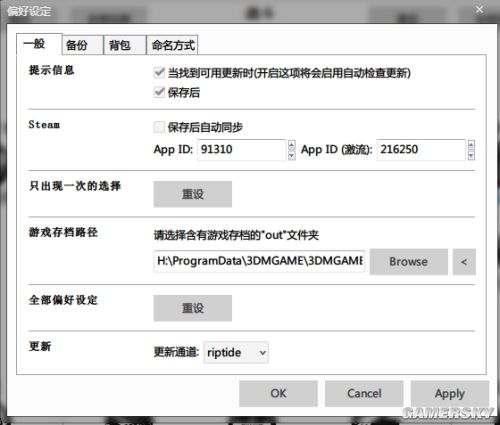Open the 备份 tab
This screenshot has height=425, width=500.
pyautogui.click(x=83, y=45)
